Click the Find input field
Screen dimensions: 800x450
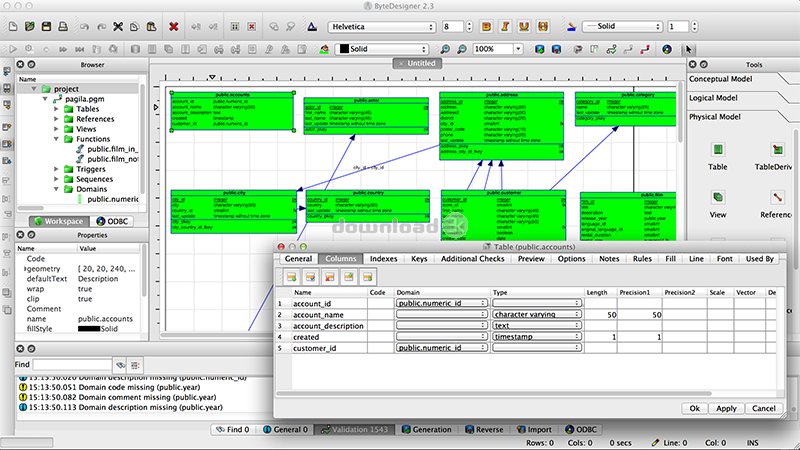coord(72,364)
